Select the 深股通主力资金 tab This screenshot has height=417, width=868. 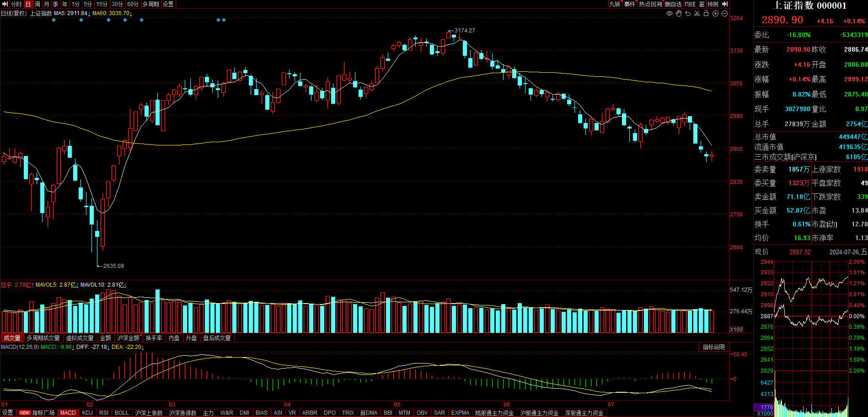(x=584, y=413)
